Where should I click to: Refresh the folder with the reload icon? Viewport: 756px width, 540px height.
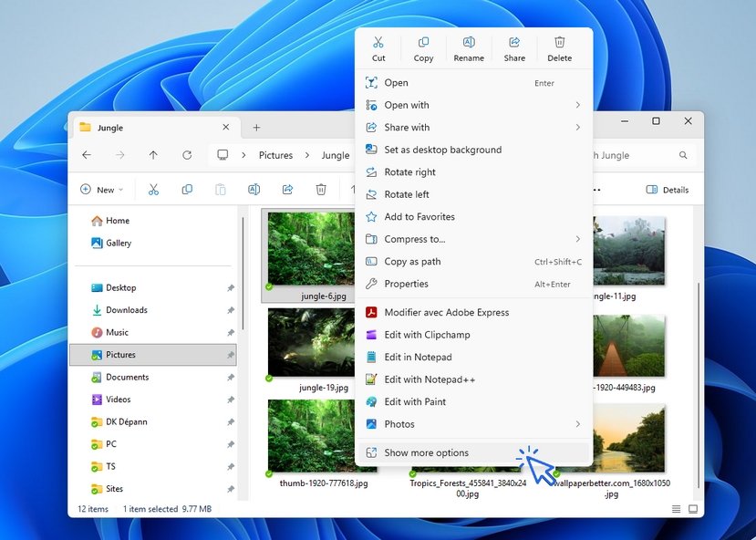click(187, 155)
